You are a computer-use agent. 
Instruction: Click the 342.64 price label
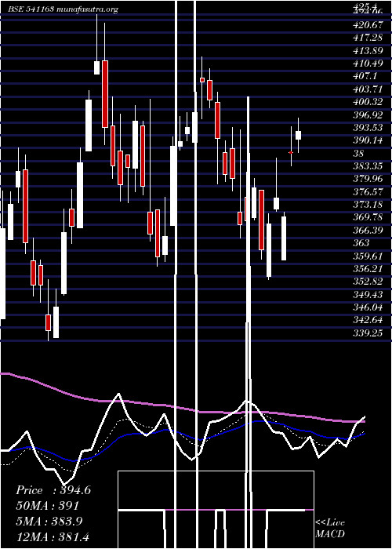pyautogui.click(x=368, y=321)
